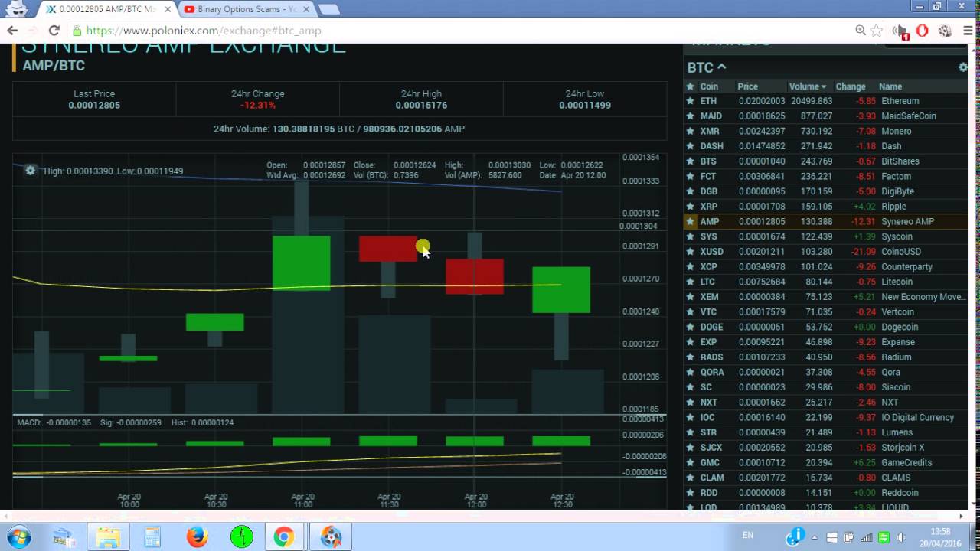Open the Syscoin market row
The image size is (980, 551).
(825, 236)
